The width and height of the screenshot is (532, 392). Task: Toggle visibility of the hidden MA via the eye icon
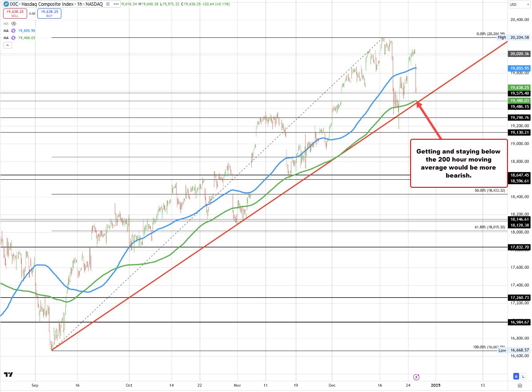[x=13, y=24]
